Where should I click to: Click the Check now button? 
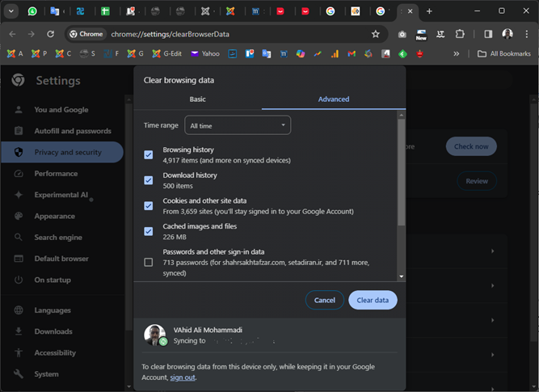(x=471, y=146)
